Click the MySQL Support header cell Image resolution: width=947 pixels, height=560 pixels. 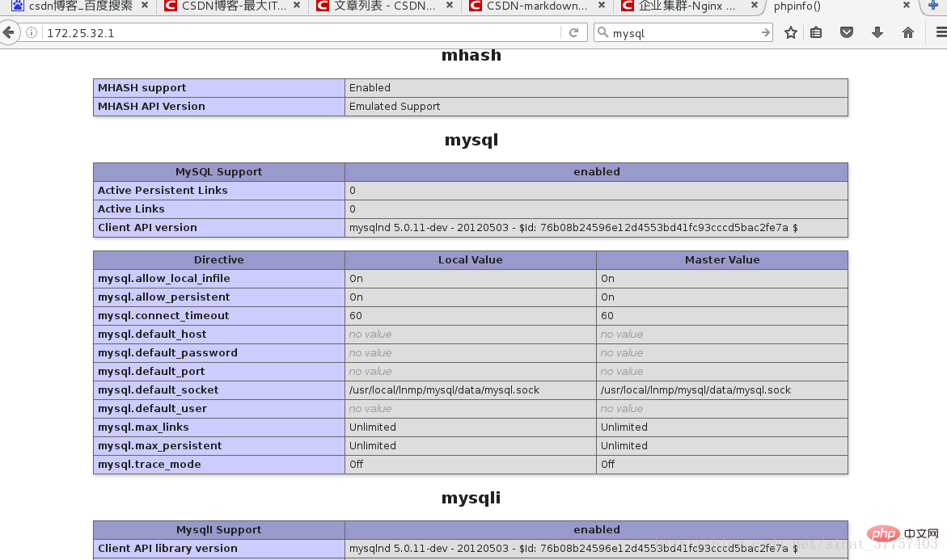[218, 171]
